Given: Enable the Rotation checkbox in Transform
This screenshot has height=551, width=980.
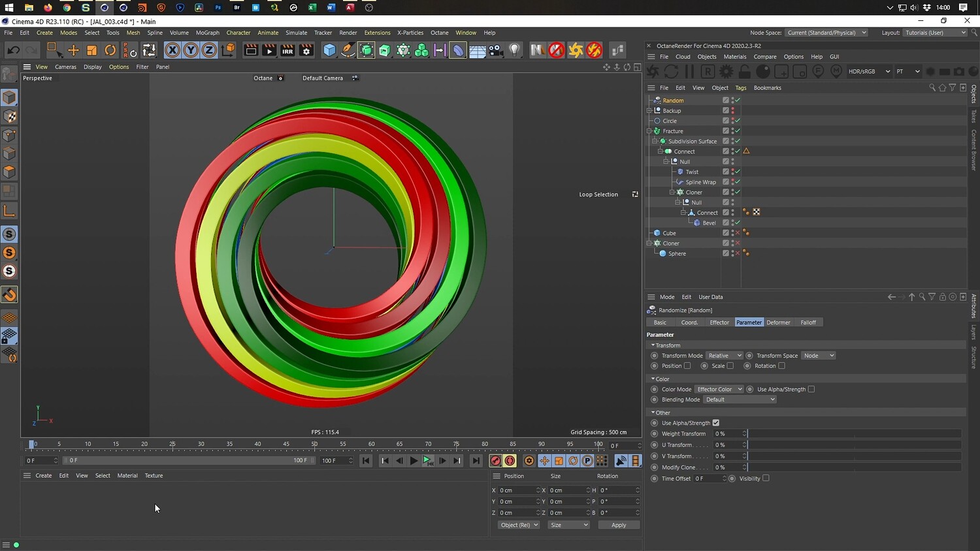Looking at the screenshot, I should (x=781, y=366).
